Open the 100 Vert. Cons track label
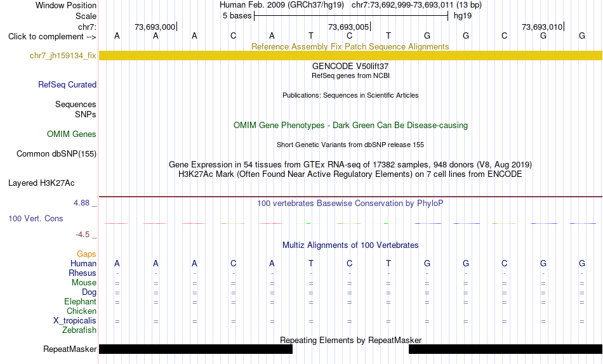This screenshot has height=364, width=603. click(36, 218)
